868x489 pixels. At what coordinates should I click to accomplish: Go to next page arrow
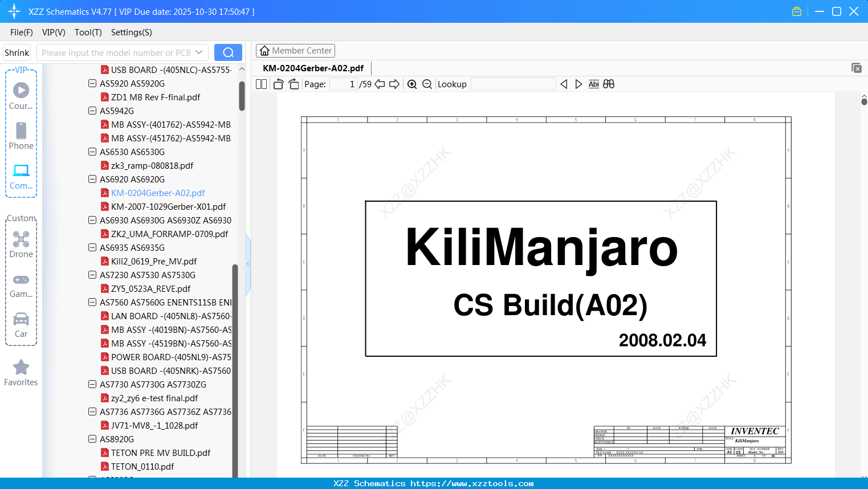pos(394,84)
